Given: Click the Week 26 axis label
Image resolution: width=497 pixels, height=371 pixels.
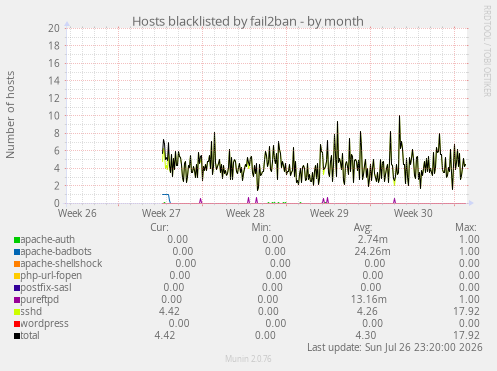Looking at the screenshot, I should (77, 213).
